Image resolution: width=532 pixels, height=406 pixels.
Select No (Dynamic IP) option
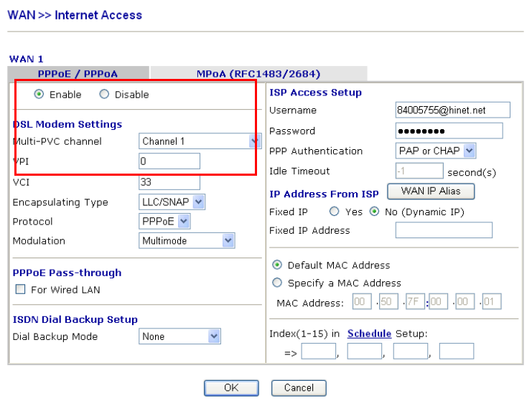(374, 212)
